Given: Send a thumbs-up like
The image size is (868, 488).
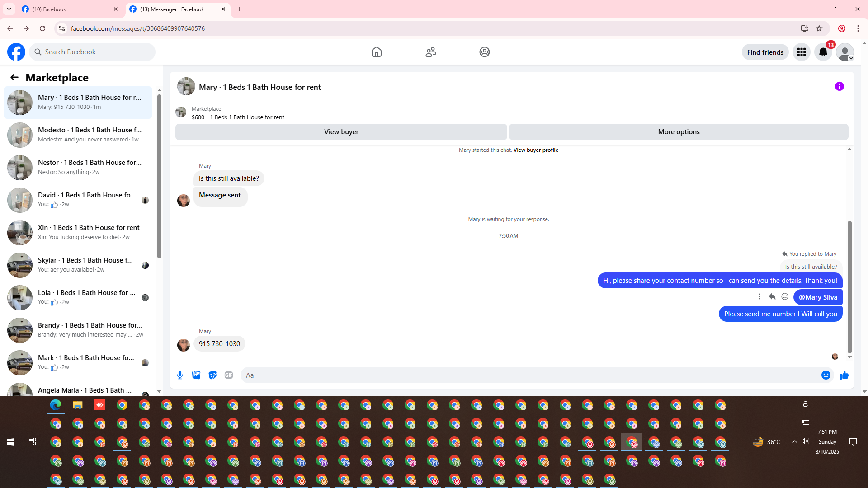Looking at the screenshot, I should 844,375.
